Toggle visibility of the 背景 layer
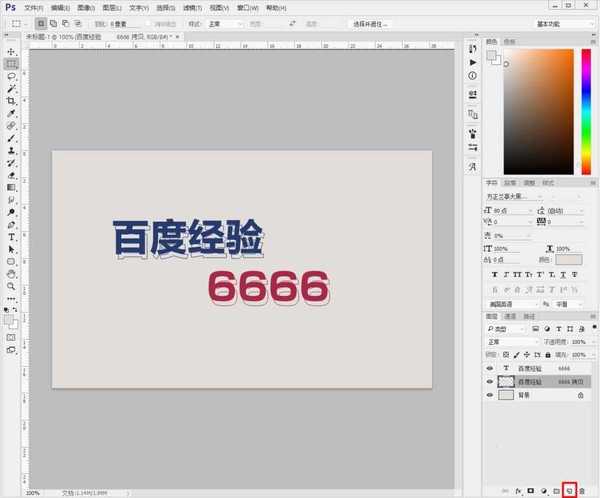Viewport: 600px width, 498px height. click(490, 395)
